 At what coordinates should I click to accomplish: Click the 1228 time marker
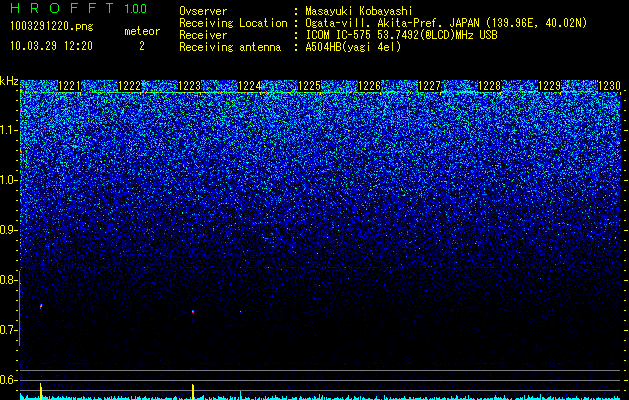tap(489, 86)
